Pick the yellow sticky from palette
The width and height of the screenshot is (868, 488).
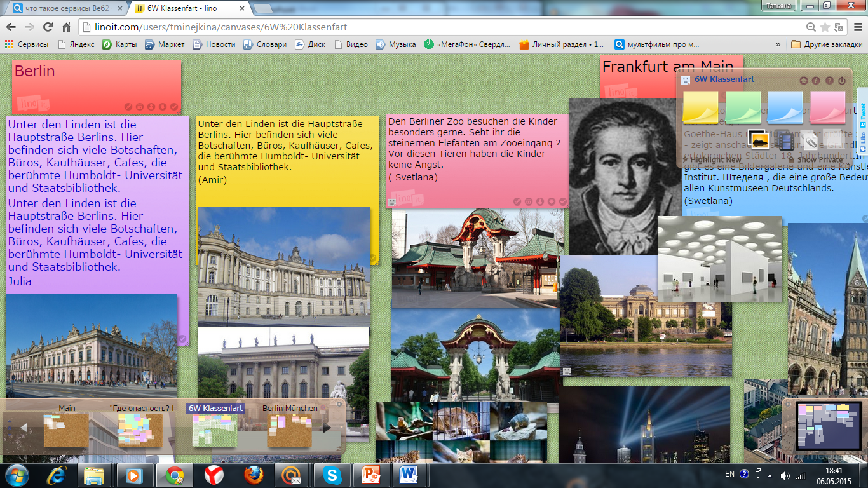700,107
